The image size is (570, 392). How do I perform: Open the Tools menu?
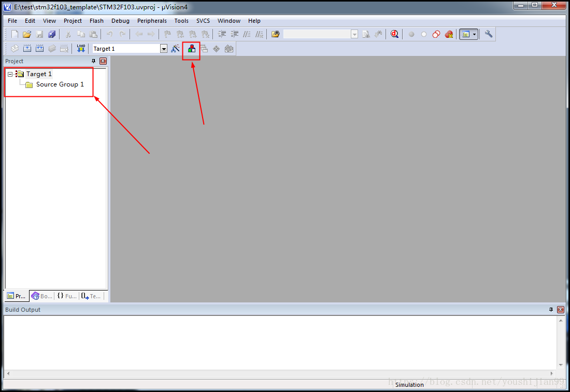click(x=181, y=21)
